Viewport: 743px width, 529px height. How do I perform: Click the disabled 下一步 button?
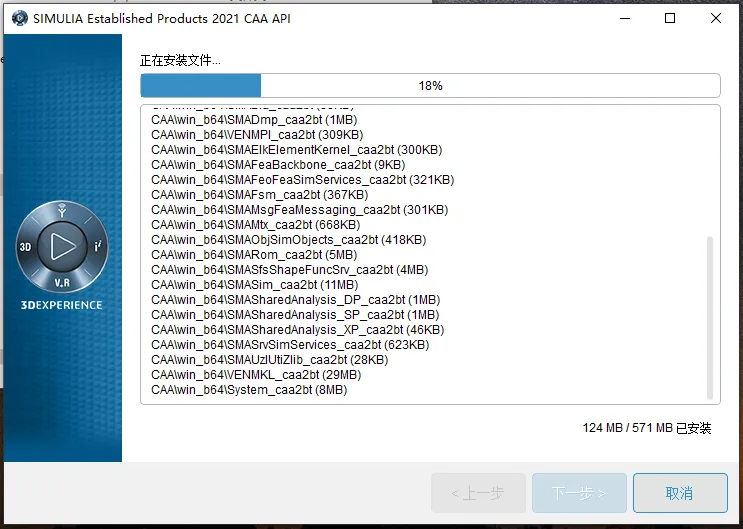pyautogui.click(x=579, y=493)
